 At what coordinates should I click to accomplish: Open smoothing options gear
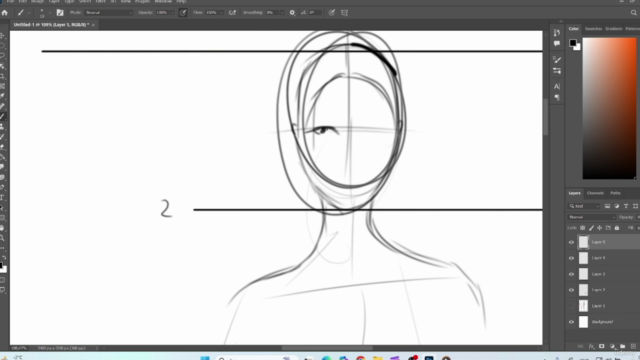click(292, 13)
